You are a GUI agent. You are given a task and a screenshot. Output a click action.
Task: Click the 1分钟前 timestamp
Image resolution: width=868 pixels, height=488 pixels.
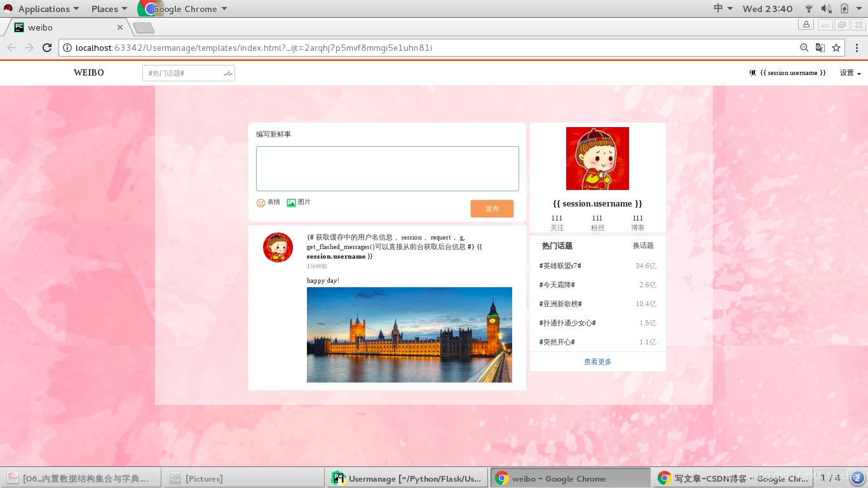pos(317,266)
